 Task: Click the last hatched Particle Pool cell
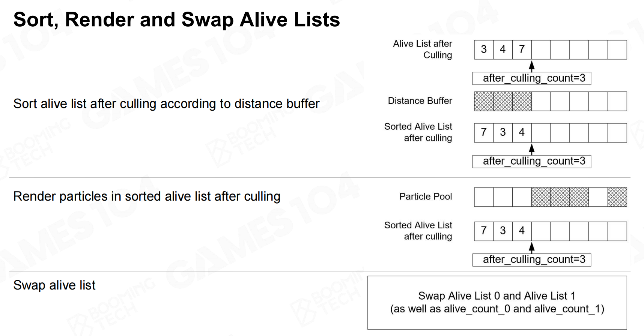point(617,197)
